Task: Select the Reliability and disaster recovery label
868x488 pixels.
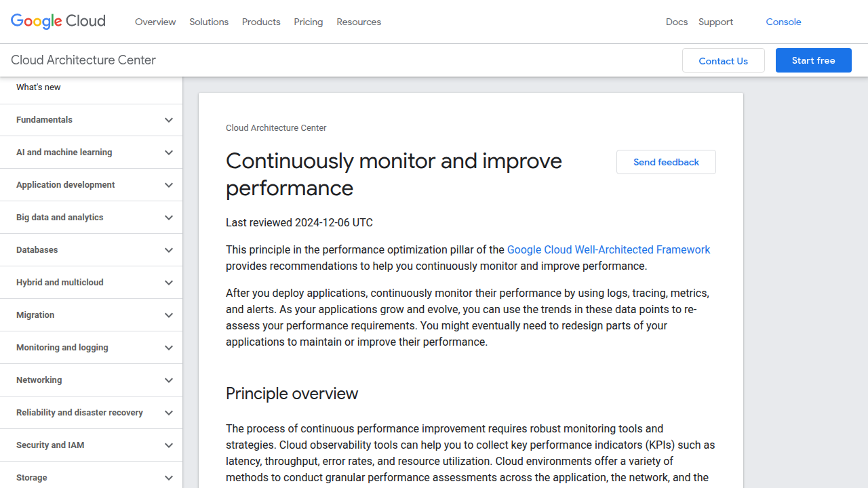Action: point(79,413)
